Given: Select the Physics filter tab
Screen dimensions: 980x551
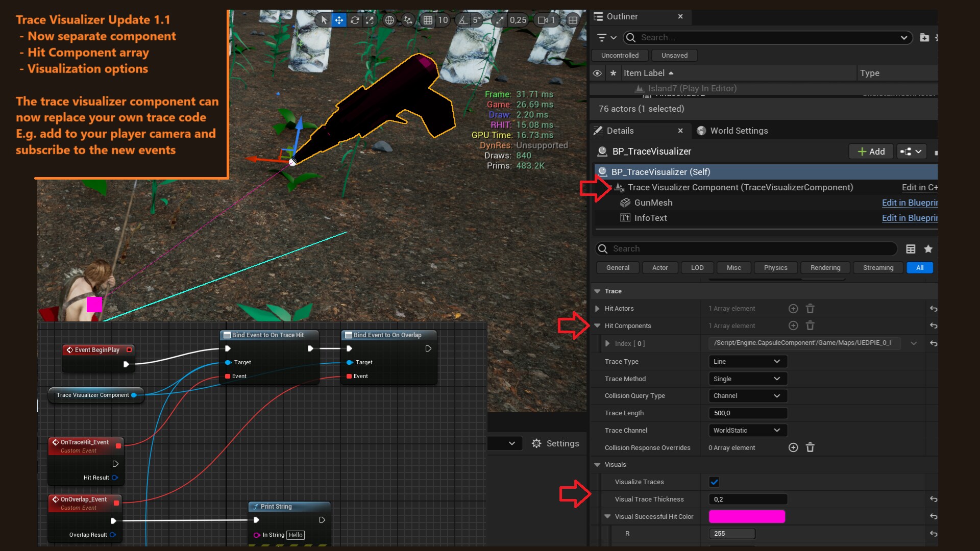Looking at the screenshot, I should (775, 267).
